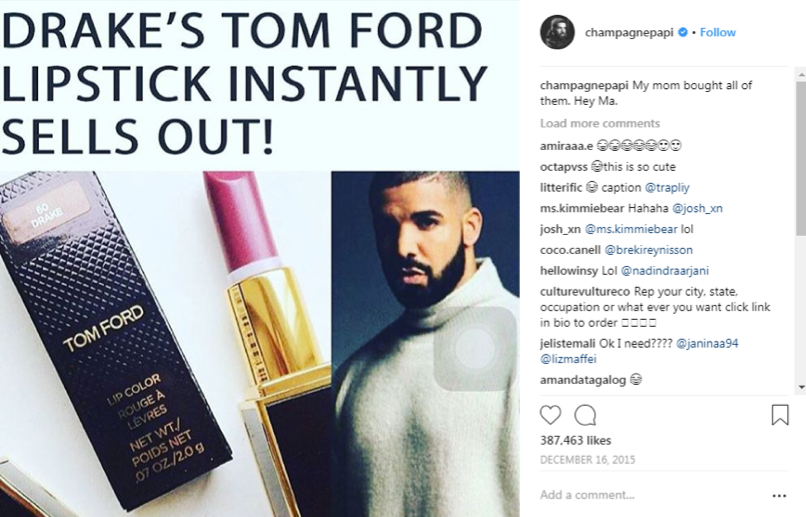The height and width of the screenshot is (517, 806).
Task: View who liked via 387,463 likes
Action: (x=575, y=440)
